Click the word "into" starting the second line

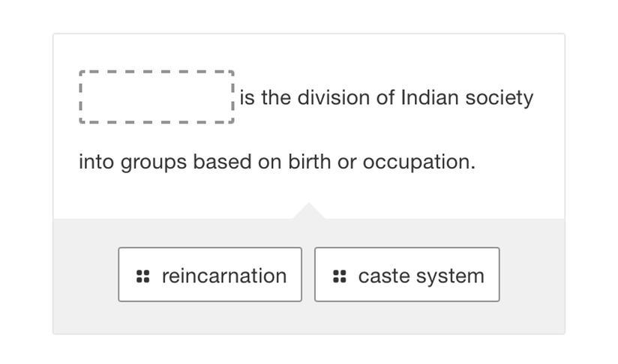(x=96, y=162)
